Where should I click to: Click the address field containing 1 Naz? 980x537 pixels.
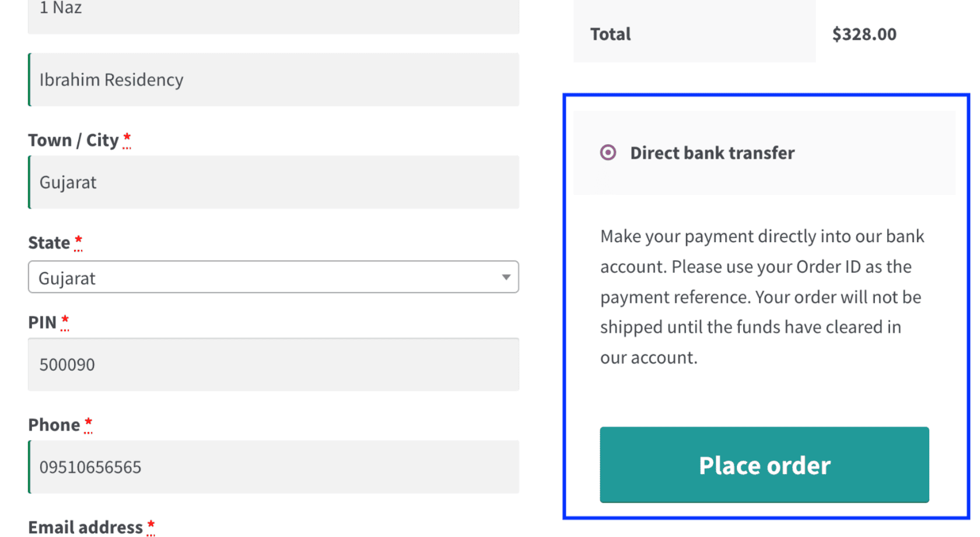tap(273, 9)
